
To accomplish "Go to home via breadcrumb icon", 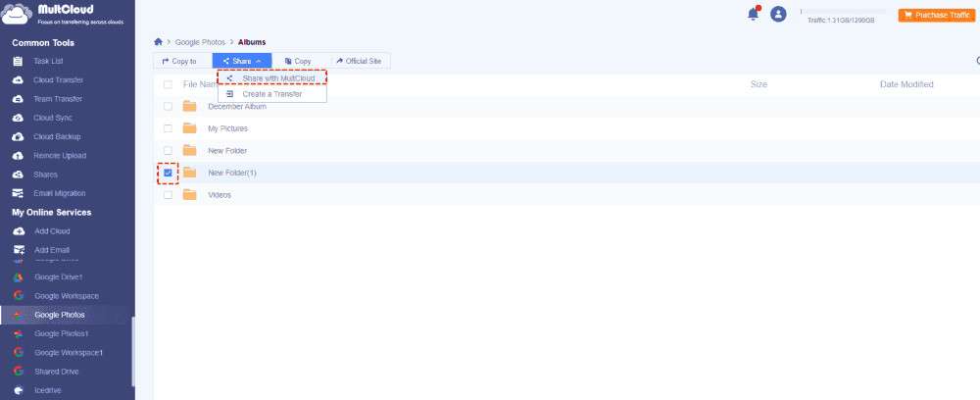I will (158, 42).
